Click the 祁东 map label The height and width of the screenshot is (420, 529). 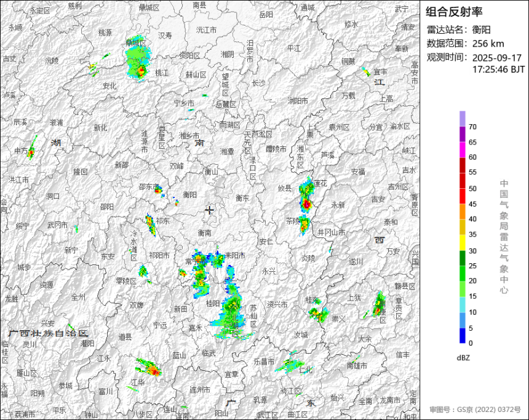point(162,221)
